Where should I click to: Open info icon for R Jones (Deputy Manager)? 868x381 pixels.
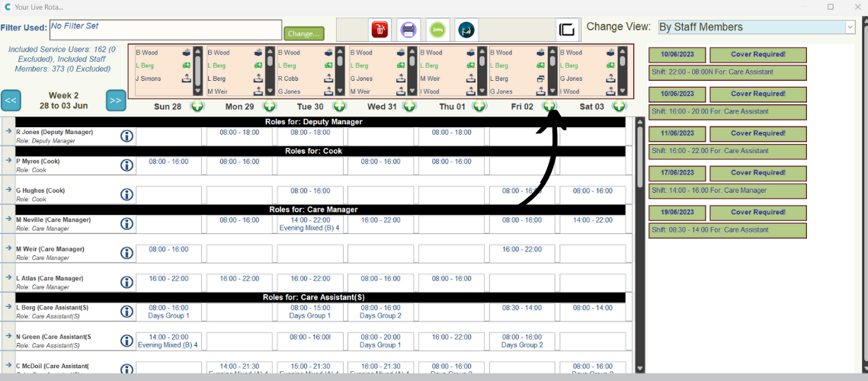(127, 136)
